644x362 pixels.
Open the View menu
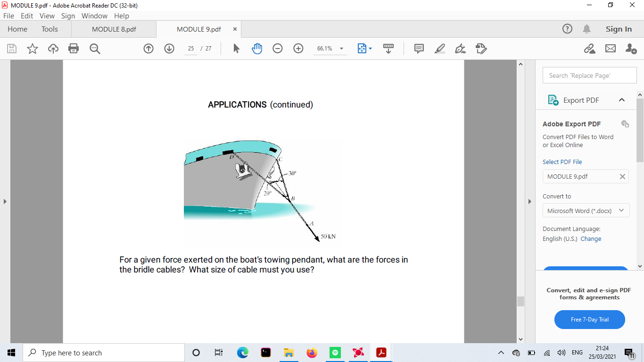click(47, 16)
